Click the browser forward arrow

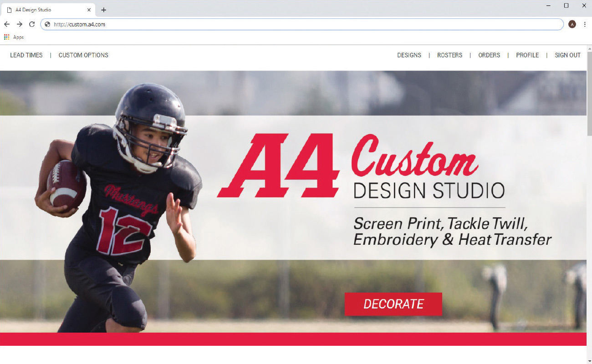pos(20,25)
